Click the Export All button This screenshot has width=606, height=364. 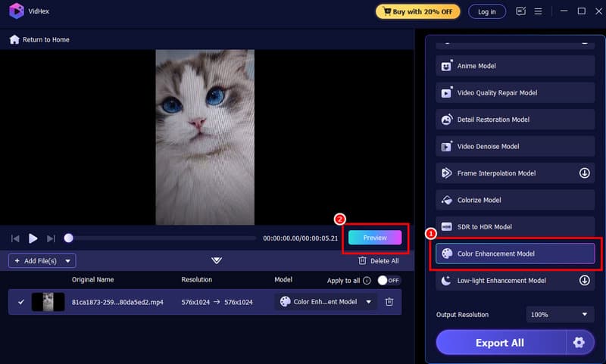tap(500, 343)
